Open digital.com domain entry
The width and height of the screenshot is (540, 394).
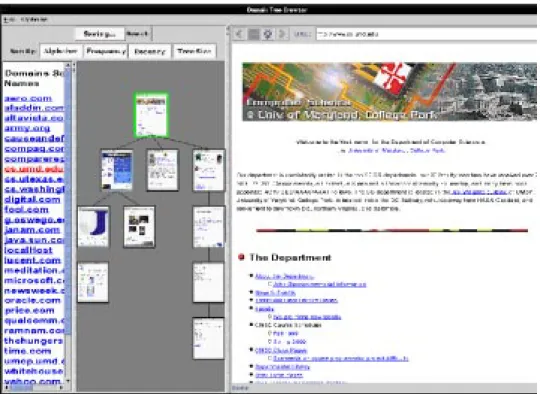tap(32, 199)
